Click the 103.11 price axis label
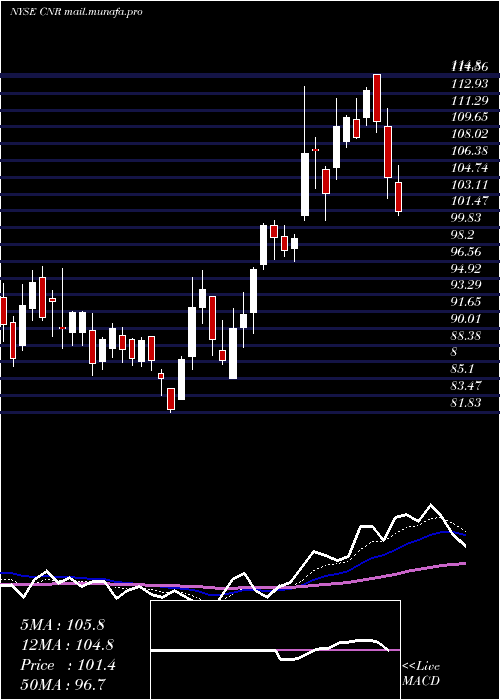 470,184
